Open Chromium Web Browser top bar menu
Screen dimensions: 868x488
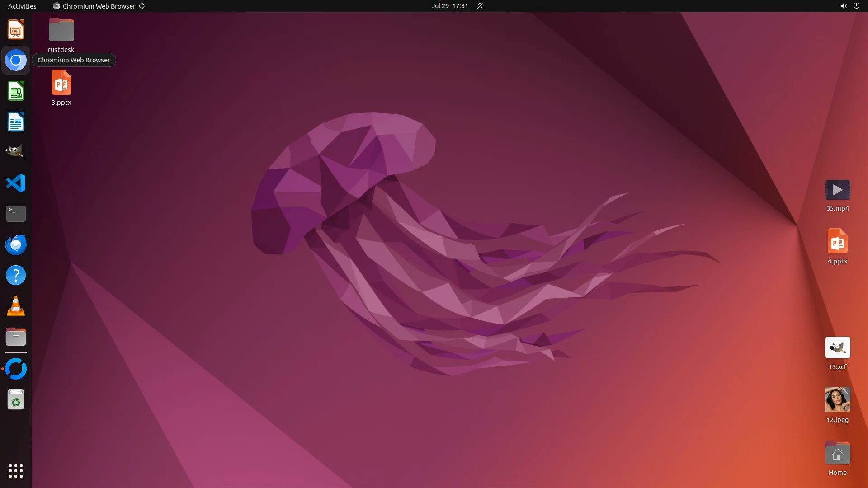99,6
